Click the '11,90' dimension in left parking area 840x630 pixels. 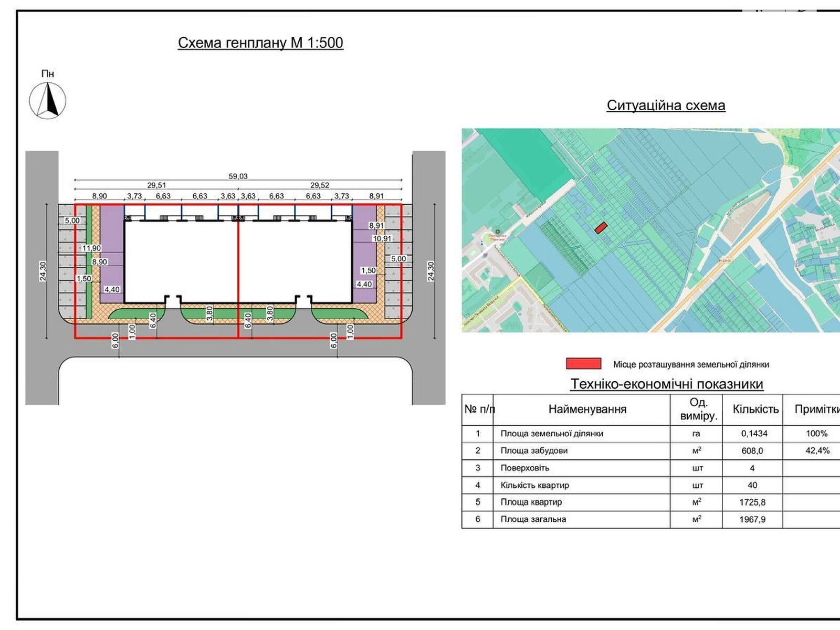point(91,248)
